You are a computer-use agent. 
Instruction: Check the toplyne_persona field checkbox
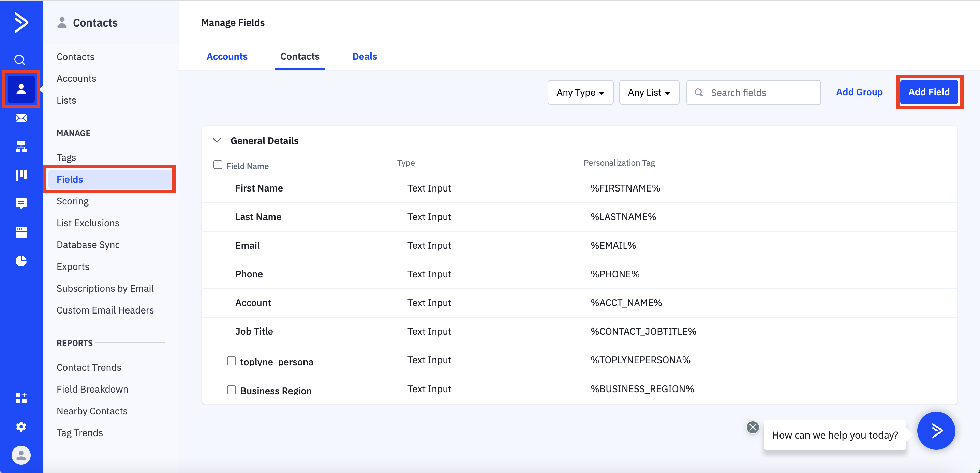pyautogui.click(x=231, y=361)
